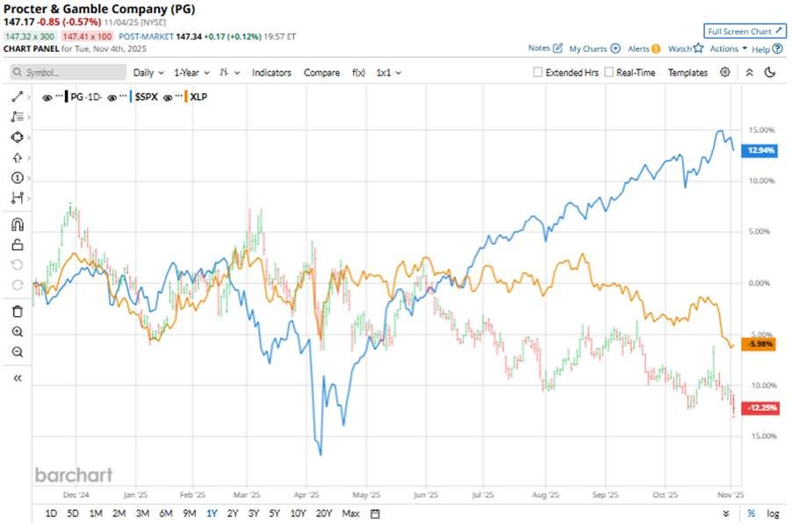This screenshot has width=792, height=532.
Task: Click the orange XLP color swatch
Action: click(185, 98)
